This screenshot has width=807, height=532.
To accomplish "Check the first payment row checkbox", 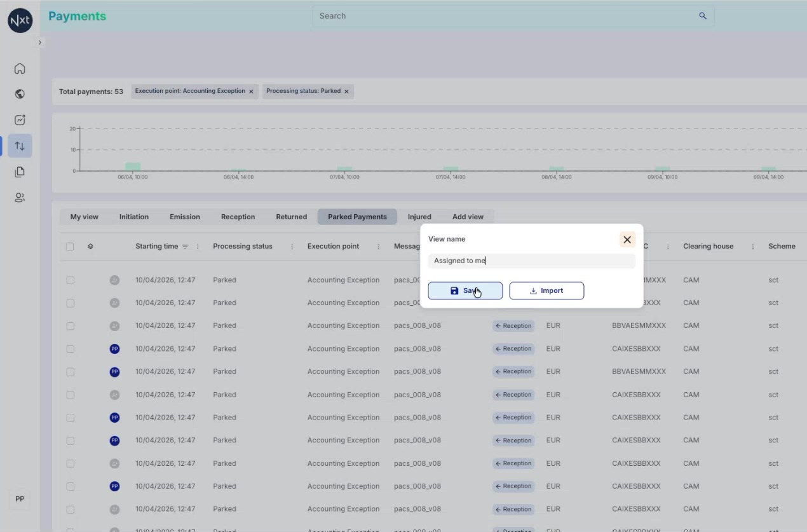I will click(x=70, y=280).
